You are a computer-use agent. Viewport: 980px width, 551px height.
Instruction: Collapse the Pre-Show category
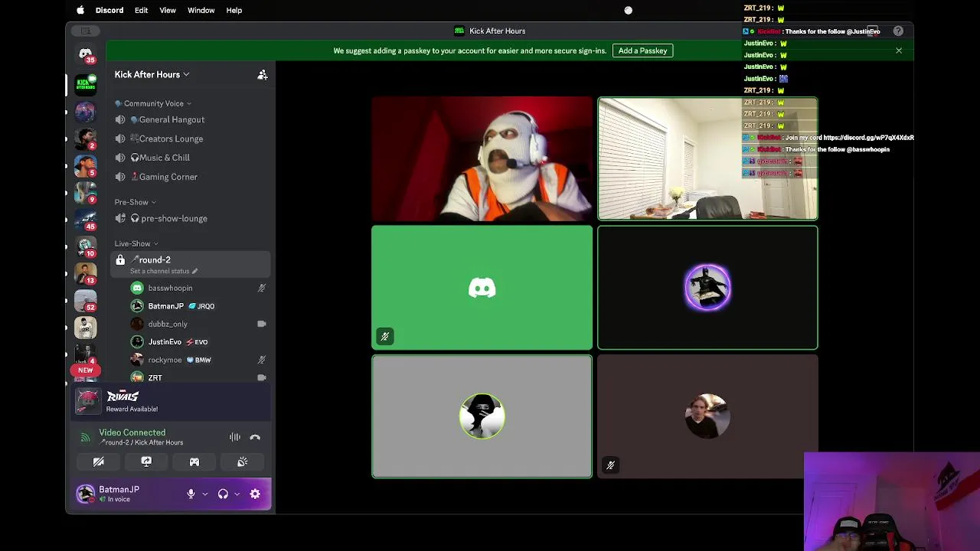pyautogui.click(x=135, y=202)
